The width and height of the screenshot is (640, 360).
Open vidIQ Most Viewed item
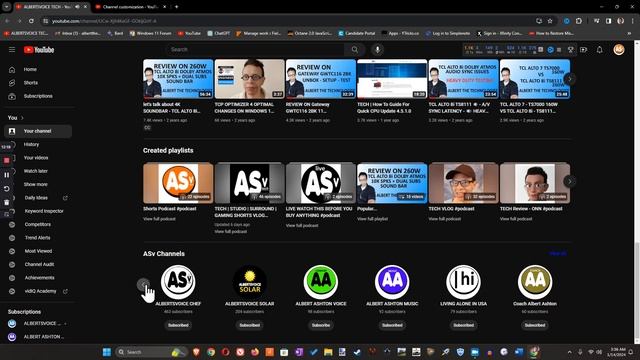[x=38, y=251]
